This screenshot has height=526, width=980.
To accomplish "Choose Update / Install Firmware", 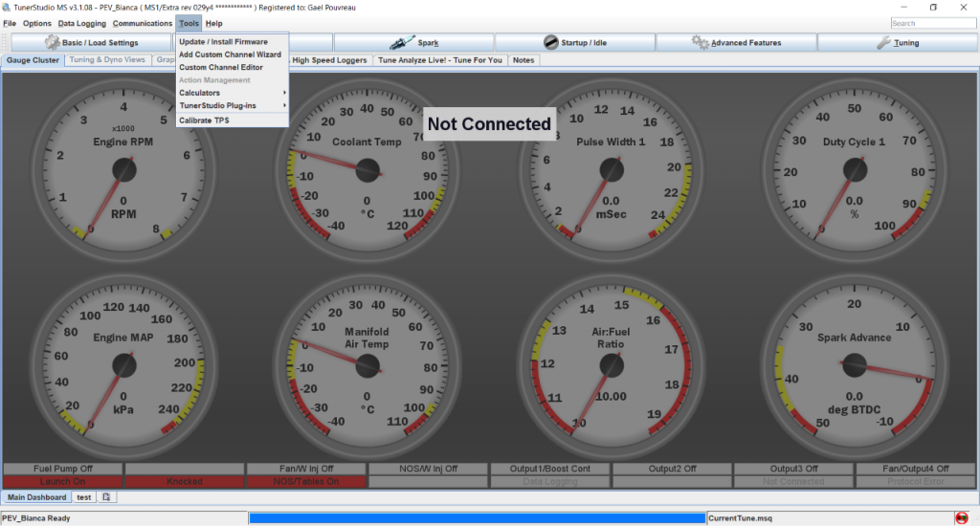I will [x=232, y=42].
